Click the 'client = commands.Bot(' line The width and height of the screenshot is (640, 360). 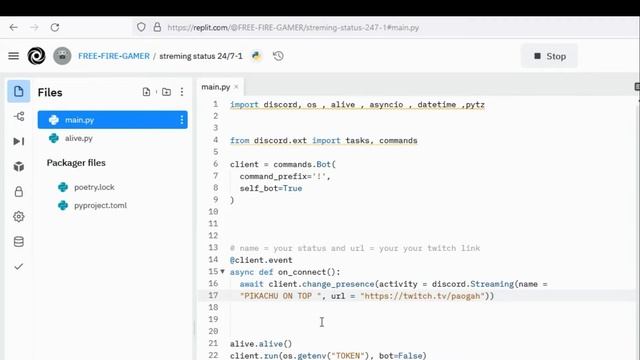(283, 164)
